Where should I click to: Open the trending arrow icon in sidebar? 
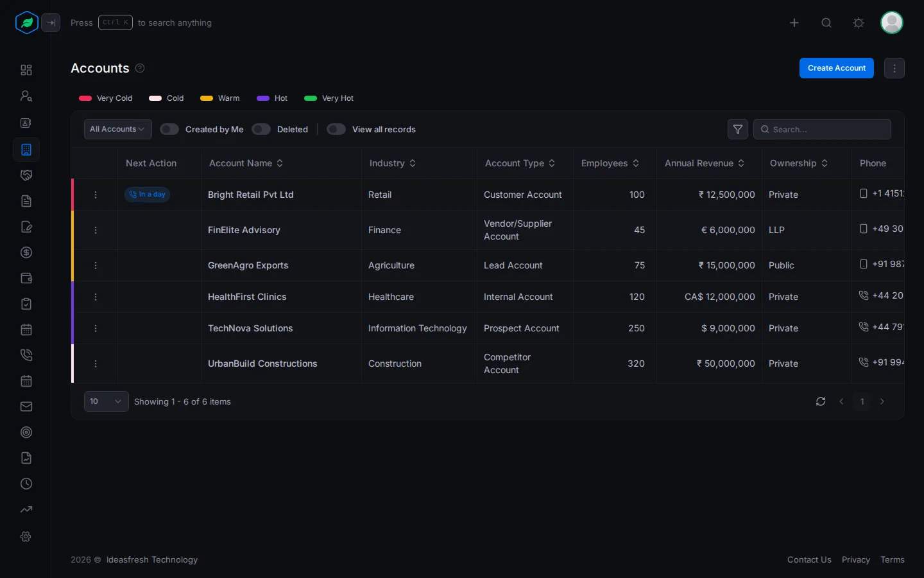pyautogui.click(x=26, y=509)
